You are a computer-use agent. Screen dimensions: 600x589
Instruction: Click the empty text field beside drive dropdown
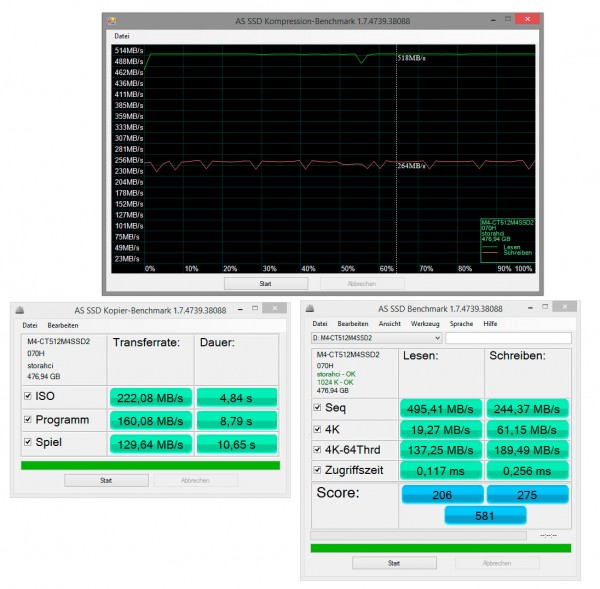[x=509, y=338]
